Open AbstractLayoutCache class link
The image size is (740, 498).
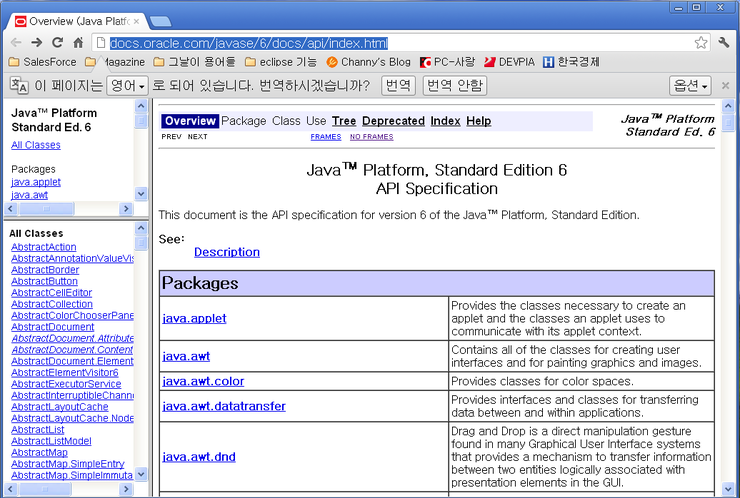tap(59, 406)
